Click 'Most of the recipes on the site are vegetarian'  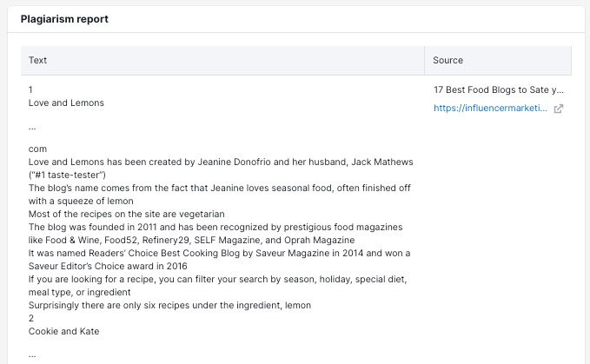click(x=127, y=214)
